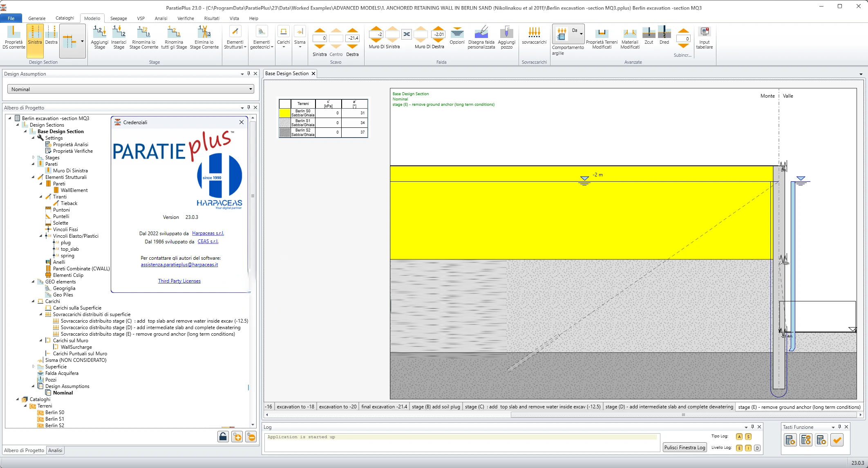The image size is (868, 468).
Task: Toggle the Sinistra design section side
Action: 35,36
